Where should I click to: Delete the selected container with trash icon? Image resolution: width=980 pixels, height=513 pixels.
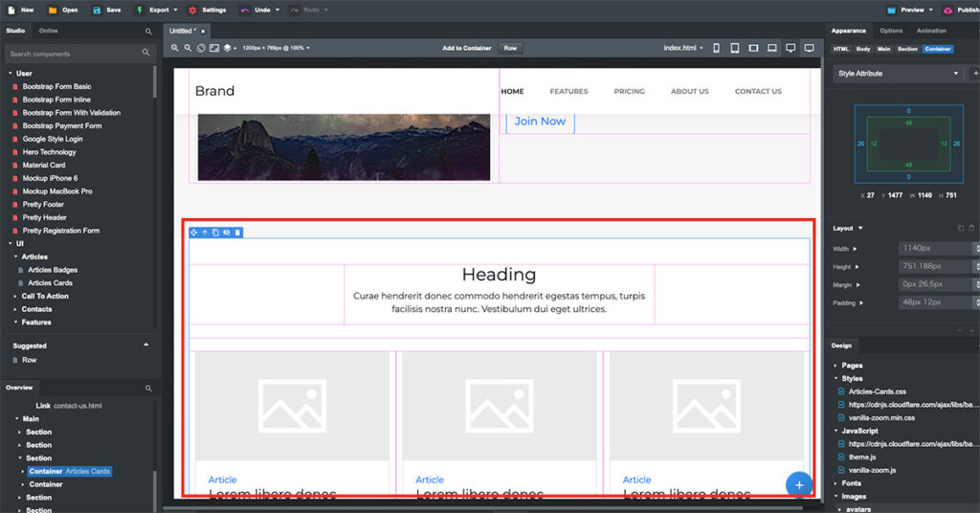click(238, 233)
